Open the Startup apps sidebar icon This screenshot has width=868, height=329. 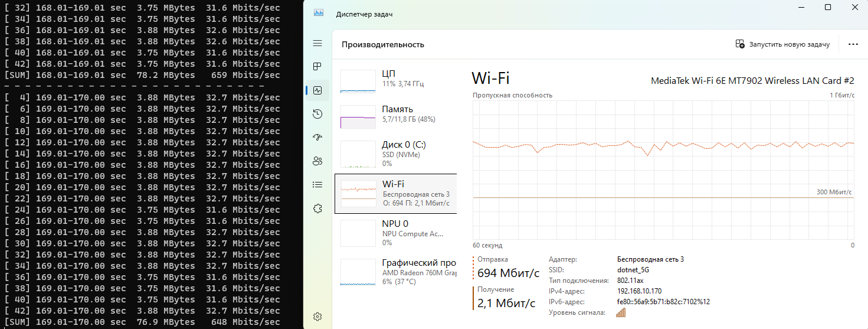point(317,137)
